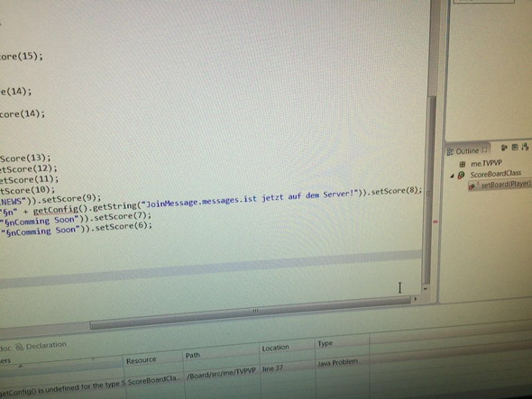Click the editor vertical scrollbar down arrow
This screenshot has width=532, height=399.
426,289
